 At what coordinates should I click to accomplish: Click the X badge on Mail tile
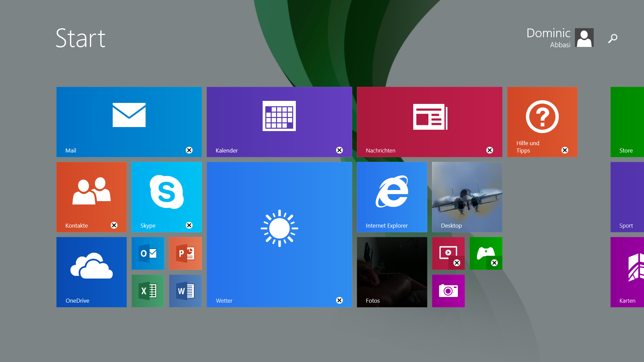pyautogui.click(x=189, y=150)
